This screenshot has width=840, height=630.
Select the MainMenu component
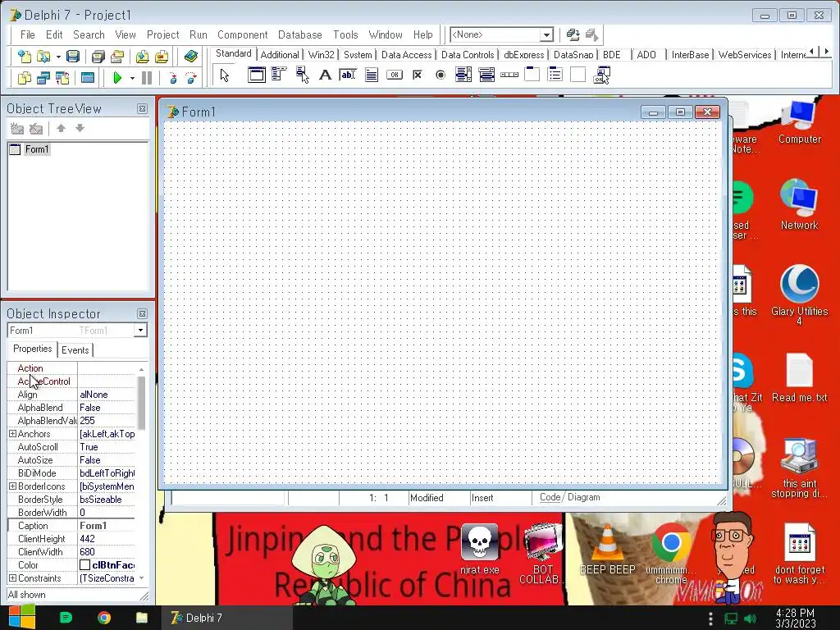(x=279, y=75)
